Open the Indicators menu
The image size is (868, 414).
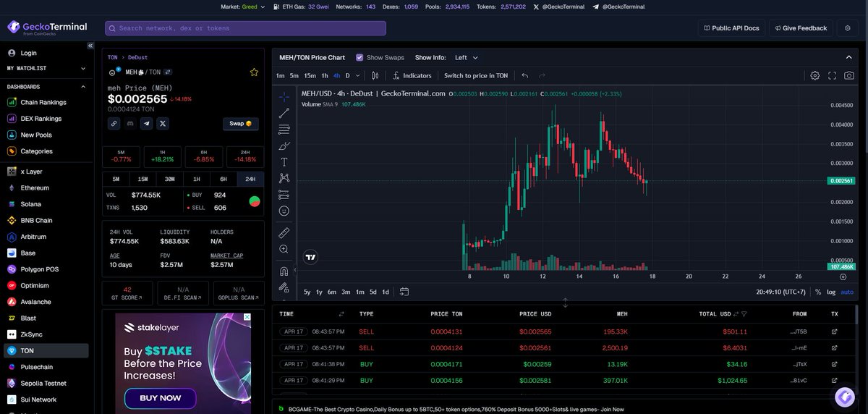point(412,75)
